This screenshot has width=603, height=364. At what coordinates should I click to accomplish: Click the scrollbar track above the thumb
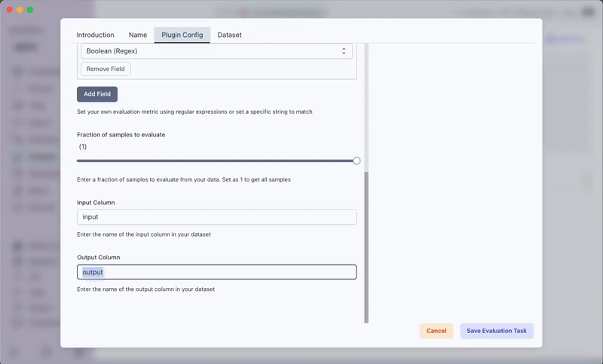coord(367,106)
